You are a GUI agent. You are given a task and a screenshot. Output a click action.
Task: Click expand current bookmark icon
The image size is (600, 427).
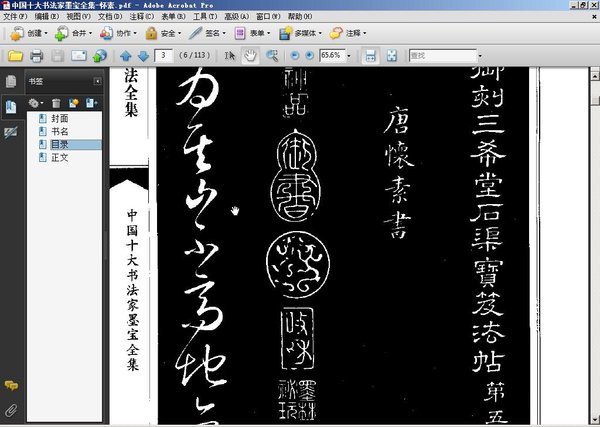click(91, 103)
